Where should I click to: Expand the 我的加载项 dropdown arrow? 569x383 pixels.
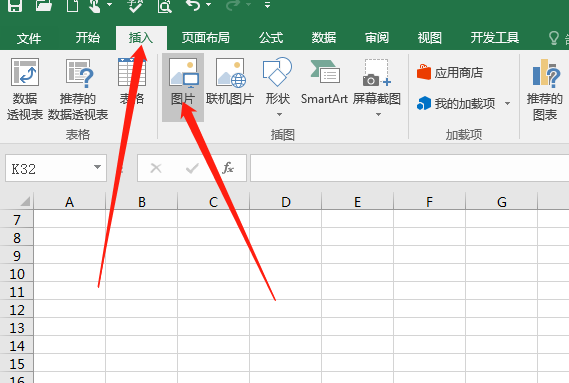(x=507, y=104)
